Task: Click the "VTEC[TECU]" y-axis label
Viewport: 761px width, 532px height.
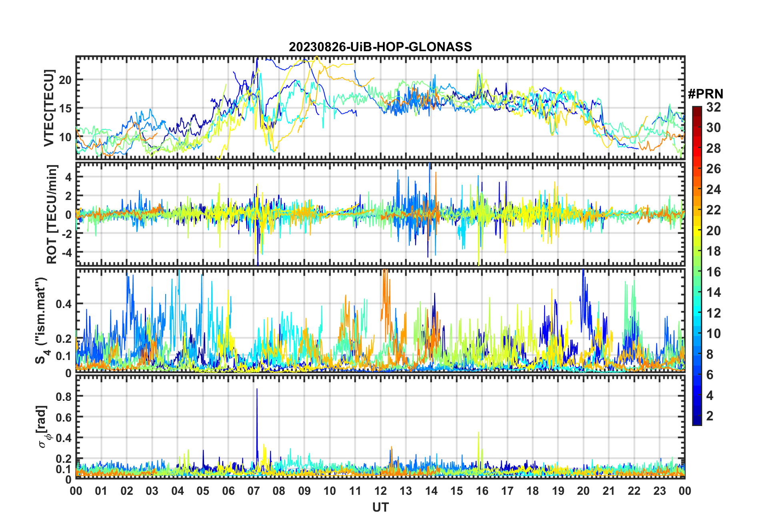Action: tap(49, 108)
